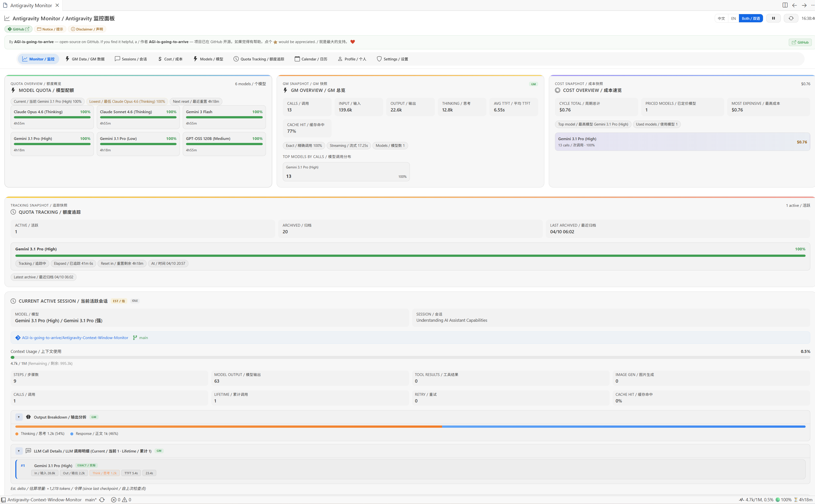Click the GM badge in GM Snapshot
Image resolution: width=815 pixels, height=504 pixels.
533,84
